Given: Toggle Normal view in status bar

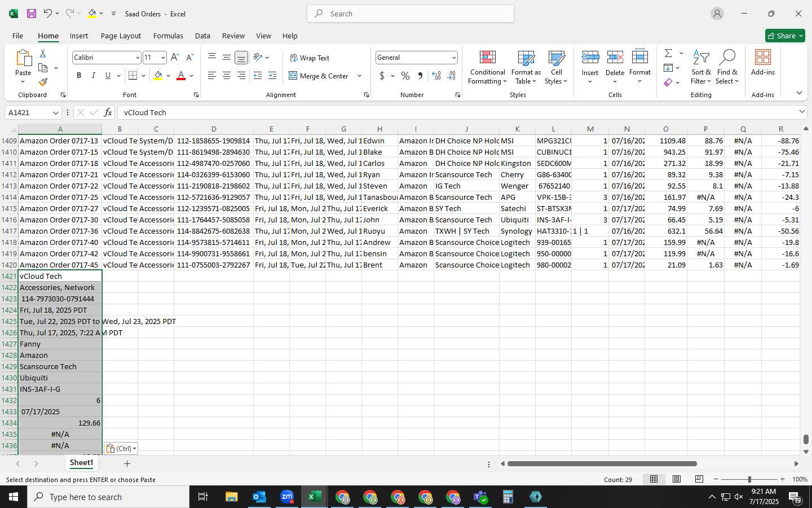Looking at the screenshot, I should click(x=654, y=479).
